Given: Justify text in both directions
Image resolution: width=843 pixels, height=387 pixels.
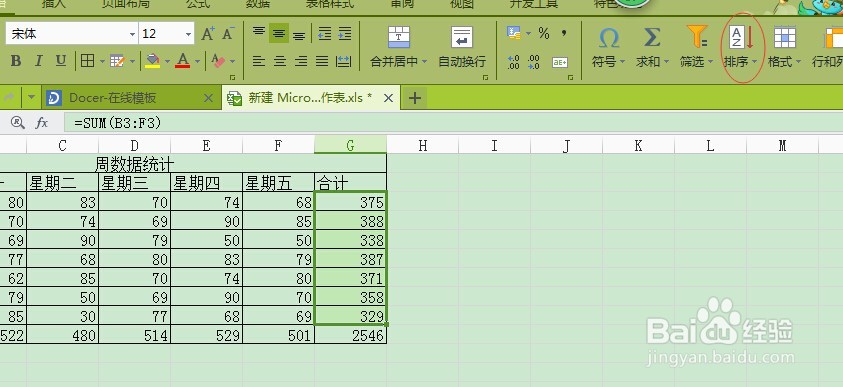Looking at the screenshot, I should tap(322, 61).
